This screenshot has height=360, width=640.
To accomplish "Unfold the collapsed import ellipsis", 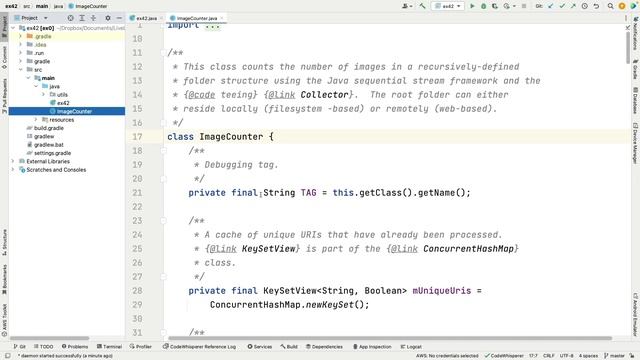I will 212,27.
